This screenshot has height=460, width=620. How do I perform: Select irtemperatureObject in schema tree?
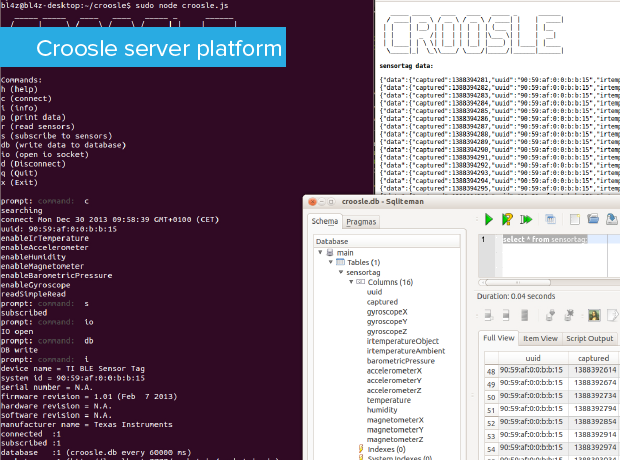(403, 341)
